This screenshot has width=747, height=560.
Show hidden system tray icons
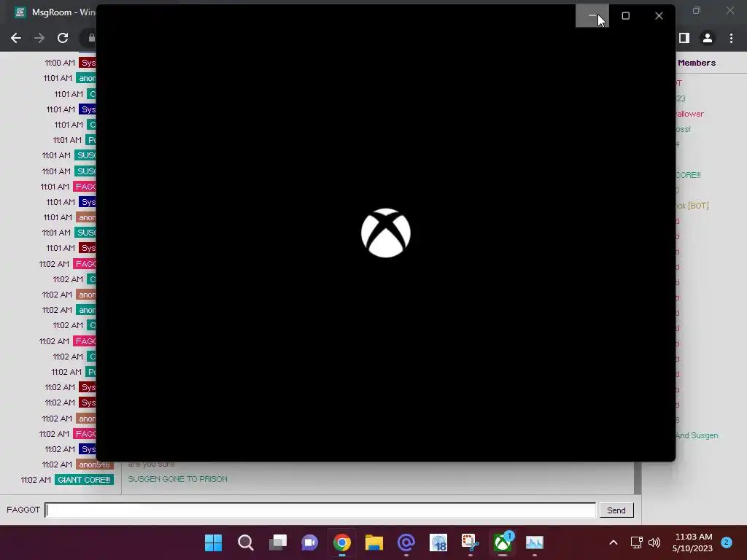point(614,542)
